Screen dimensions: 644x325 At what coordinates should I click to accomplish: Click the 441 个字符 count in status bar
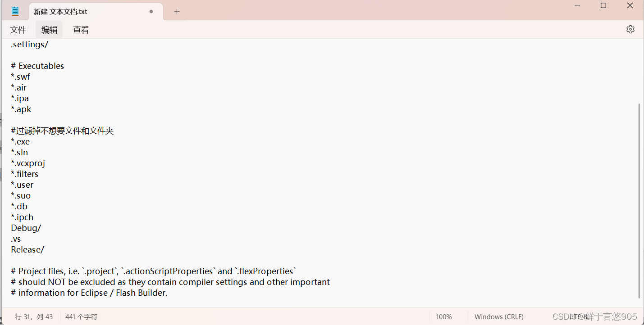[82, 317]
